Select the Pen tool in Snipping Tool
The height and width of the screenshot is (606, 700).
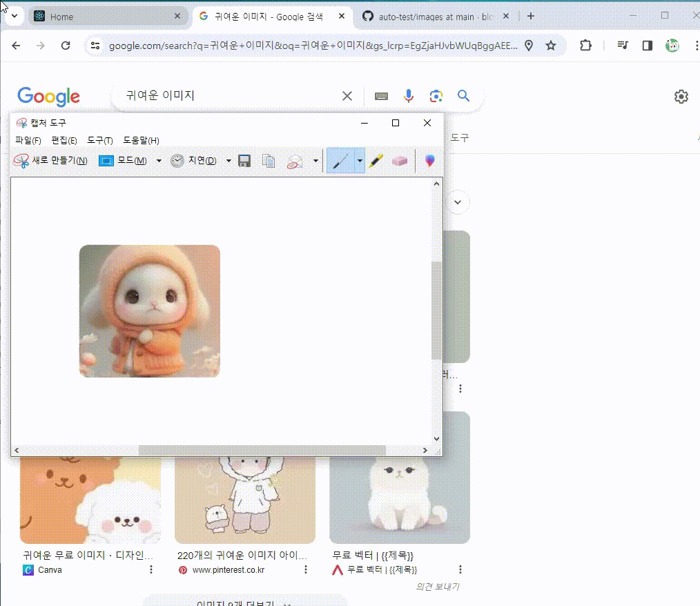[x=340, y=161]
